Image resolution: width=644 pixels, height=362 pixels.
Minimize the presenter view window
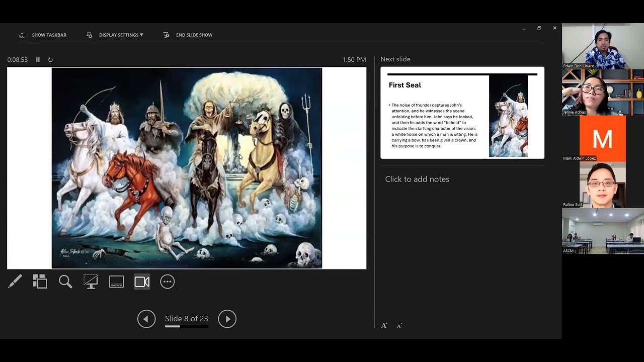(524, 29)
